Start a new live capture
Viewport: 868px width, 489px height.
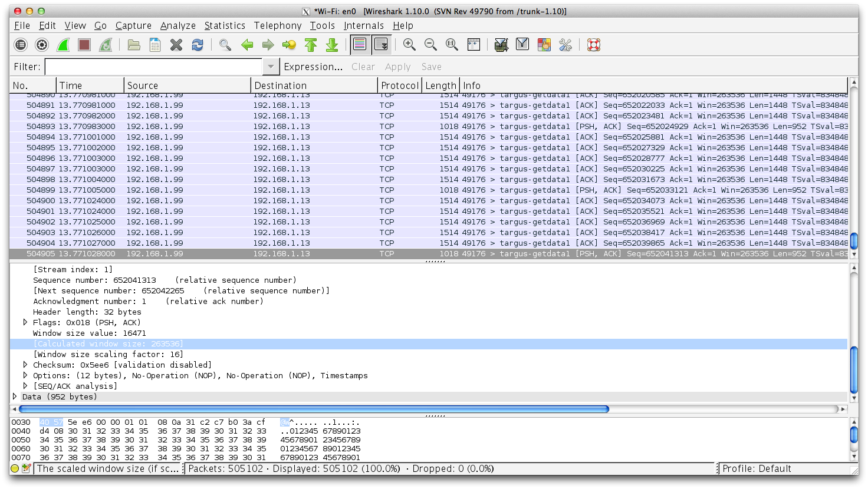pos(63,45)
